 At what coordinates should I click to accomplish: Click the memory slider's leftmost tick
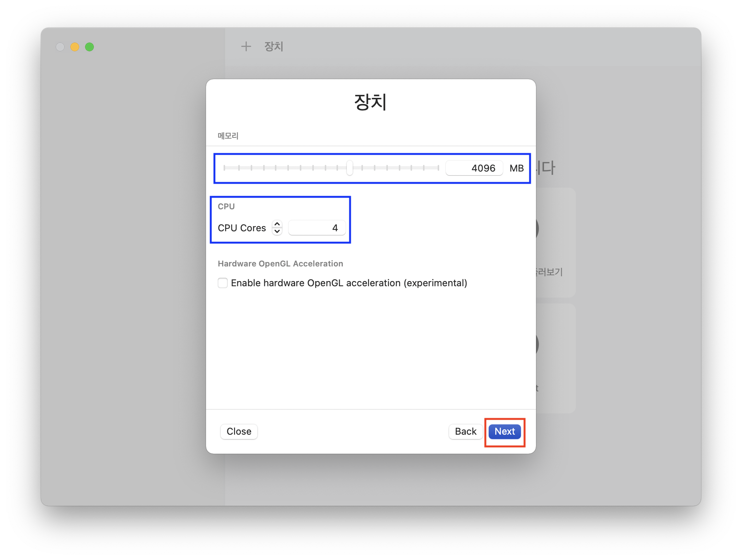(224, 168)
